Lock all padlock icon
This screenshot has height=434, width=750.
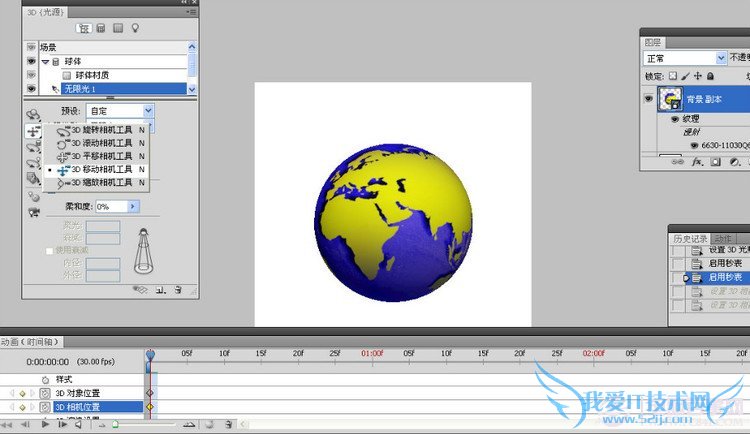point(710,76)
